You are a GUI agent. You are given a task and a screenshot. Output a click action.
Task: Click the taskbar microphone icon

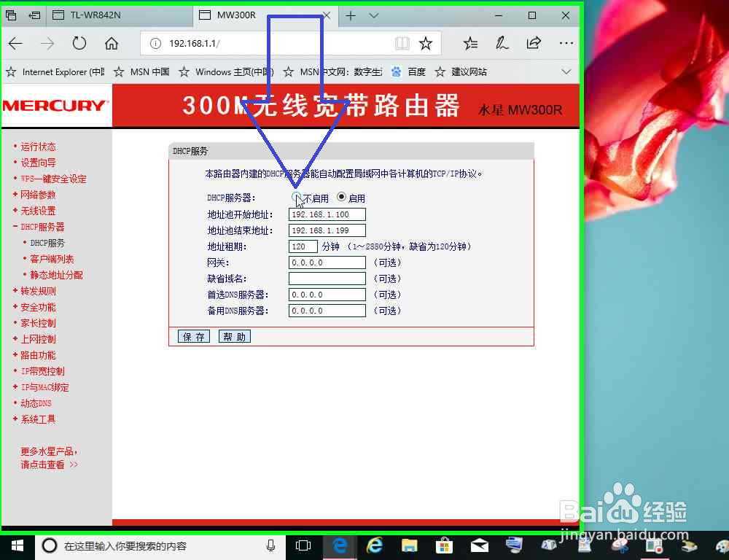(271, 546)
